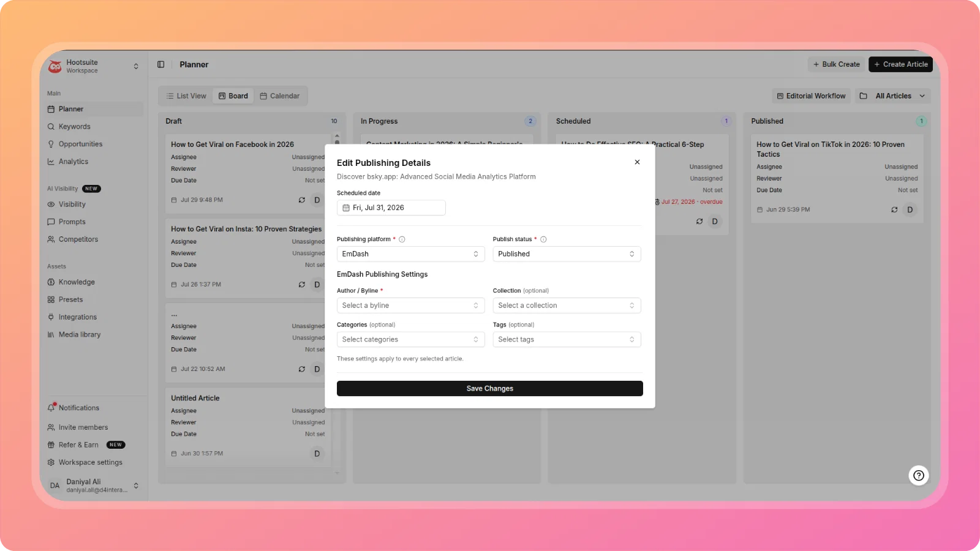Image resolution: width=980 pixels, height=551 pixels.
Task: Click the Notifications bell icon
Action: [51, 408]
